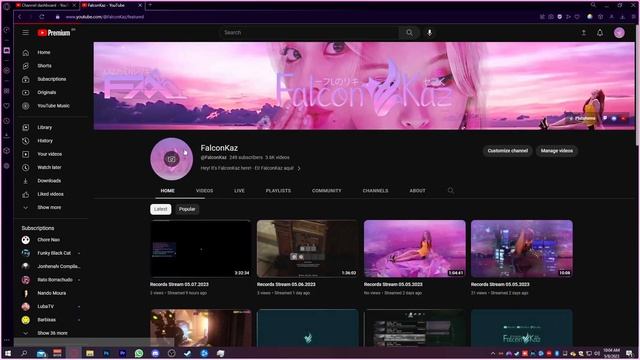Open Subscriptions in sidebar
640x360 pixels.
click(x=52, y=79)
